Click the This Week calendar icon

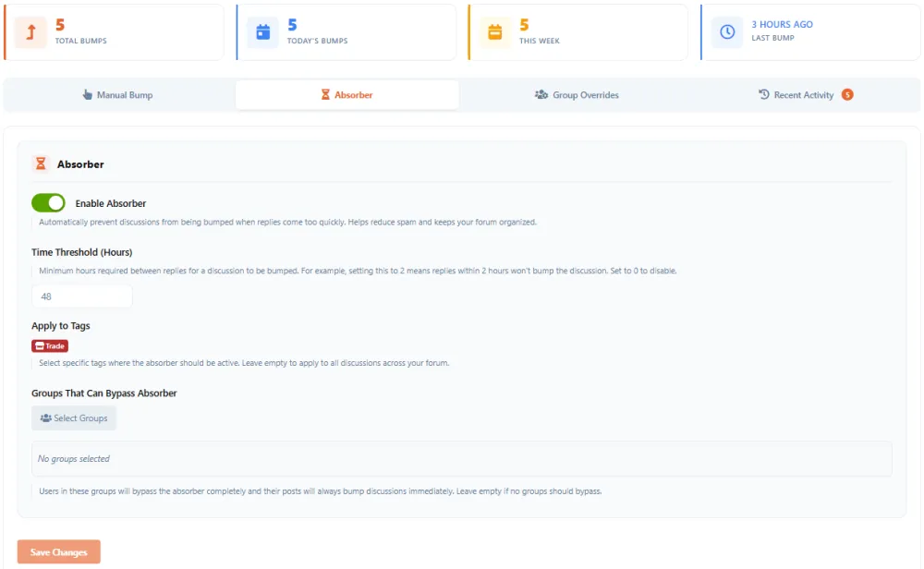[x=495, y=31]
